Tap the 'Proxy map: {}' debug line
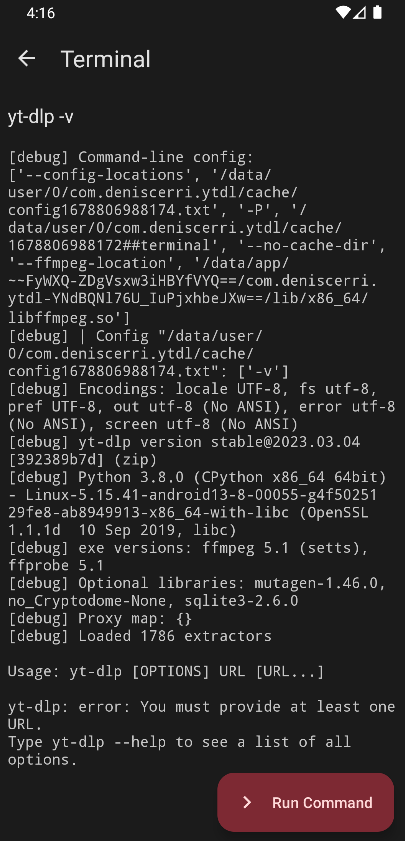405x841 pixels. click(x=100, y=618)
